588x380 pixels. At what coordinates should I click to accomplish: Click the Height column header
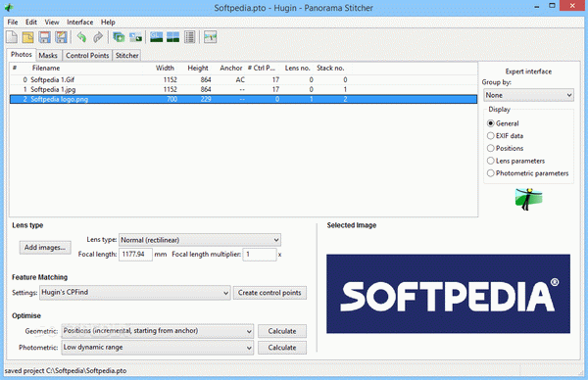pos(198,69)
